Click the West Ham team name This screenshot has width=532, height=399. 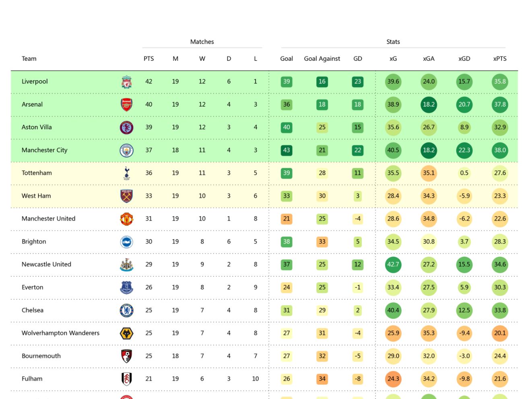[36, 196]
